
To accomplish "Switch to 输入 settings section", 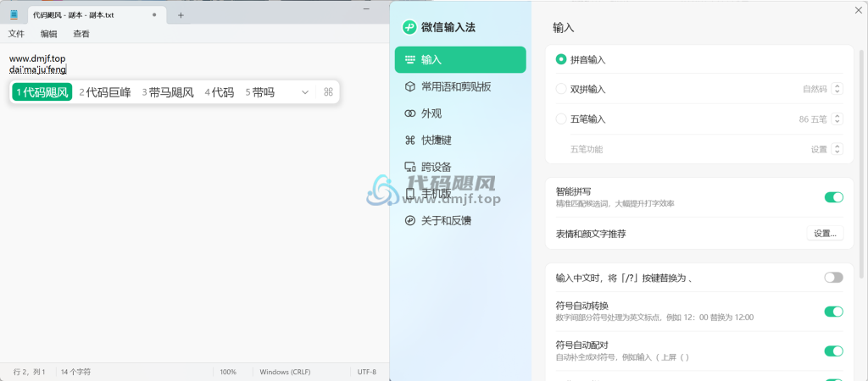I will tap(460, 60).
